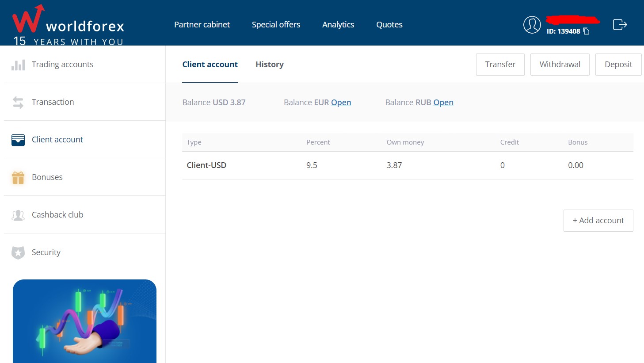Click the Transfer button

tap(500, 64)
